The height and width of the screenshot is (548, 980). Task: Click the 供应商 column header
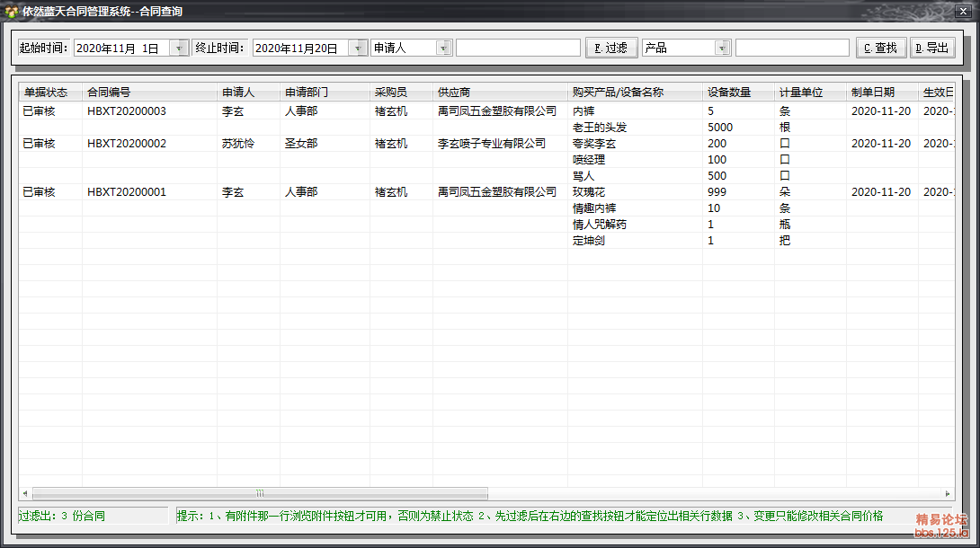click(454, 93)
